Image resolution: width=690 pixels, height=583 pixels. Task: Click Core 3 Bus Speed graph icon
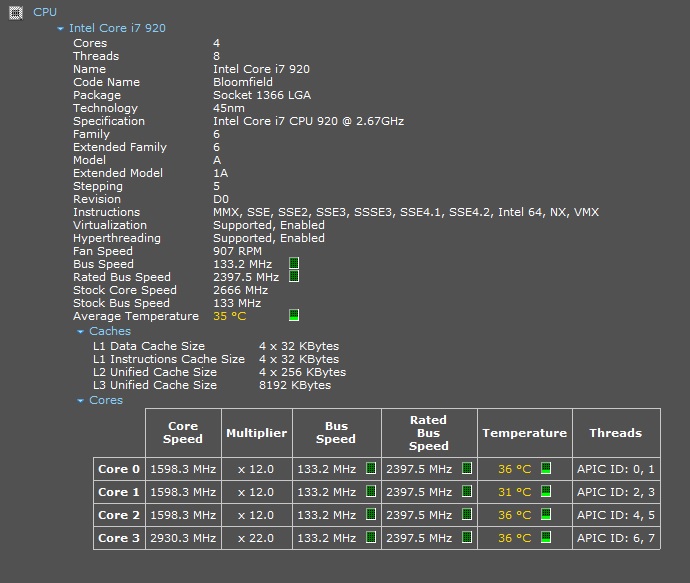coord(371,537)
